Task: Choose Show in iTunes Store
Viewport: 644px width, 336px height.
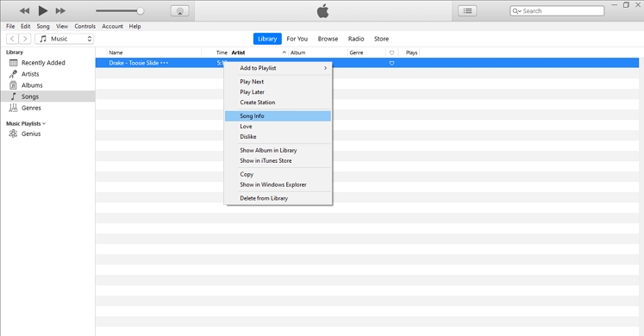Action: click(x=278, y=160)
